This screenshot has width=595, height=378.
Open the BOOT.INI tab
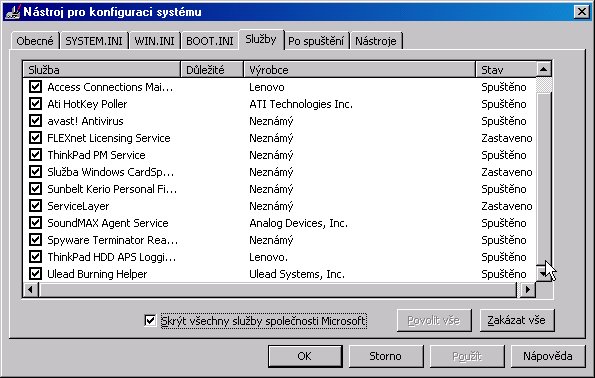[x=209, y=41]
